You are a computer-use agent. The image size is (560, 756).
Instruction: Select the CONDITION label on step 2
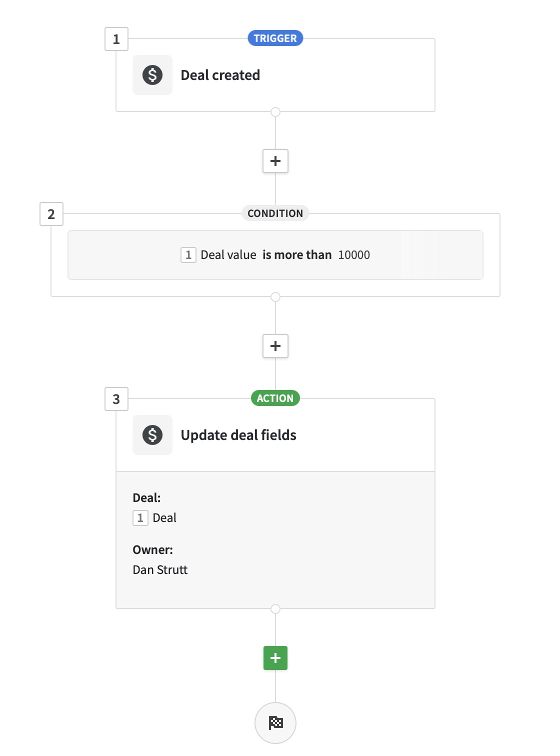tap(275, 213)
